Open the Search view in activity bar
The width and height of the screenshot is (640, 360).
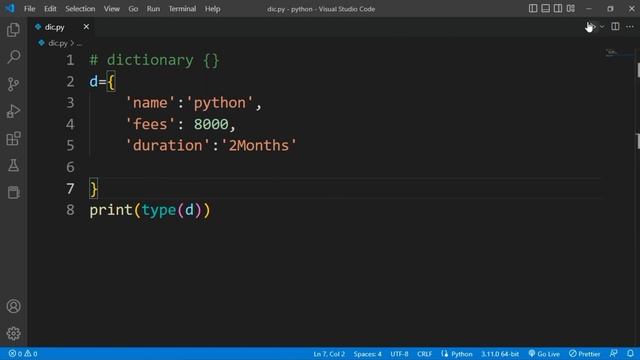pyautogui.click(x=13, y=57)
